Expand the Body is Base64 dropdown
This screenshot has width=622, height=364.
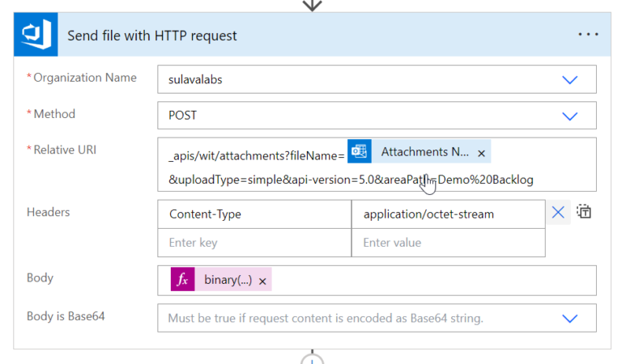pos(569,318)
